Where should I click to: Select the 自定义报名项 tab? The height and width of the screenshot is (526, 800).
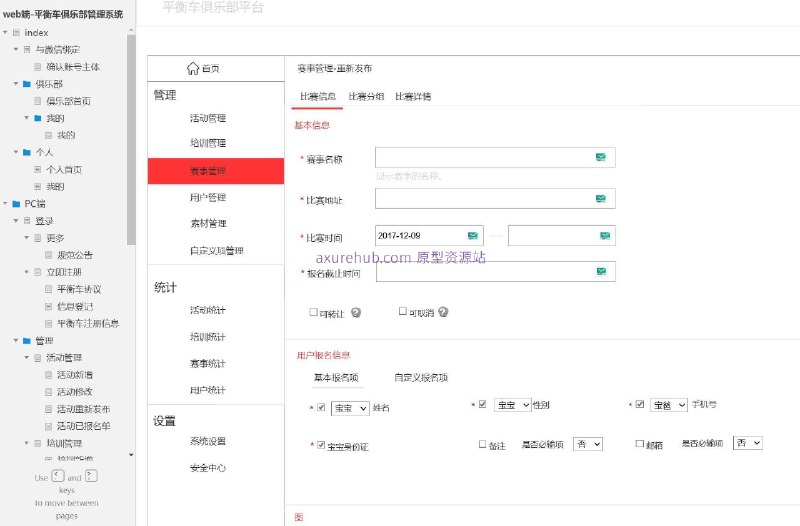tap(421, 378)
